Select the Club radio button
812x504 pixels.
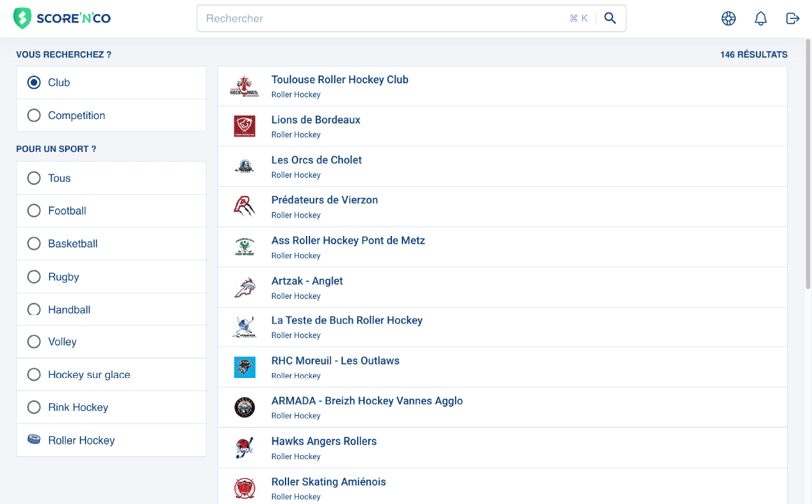[x=34, y=83]
